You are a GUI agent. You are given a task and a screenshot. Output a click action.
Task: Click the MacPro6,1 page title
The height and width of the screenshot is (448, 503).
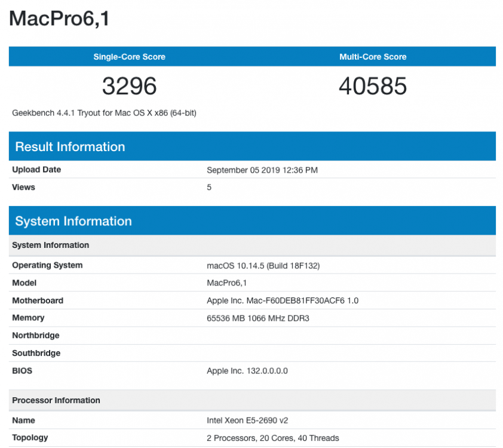tap(59, 19)
